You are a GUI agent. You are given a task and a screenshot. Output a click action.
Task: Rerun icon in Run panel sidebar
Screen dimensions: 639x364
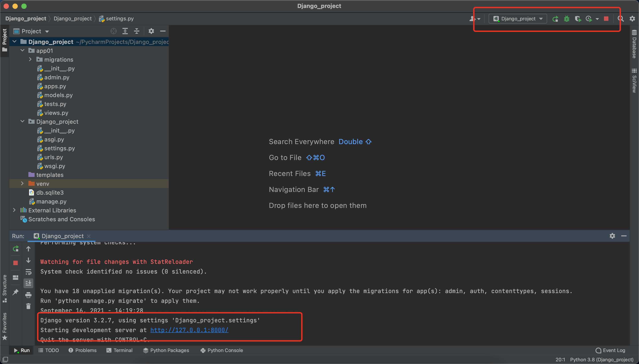point(16,249)
